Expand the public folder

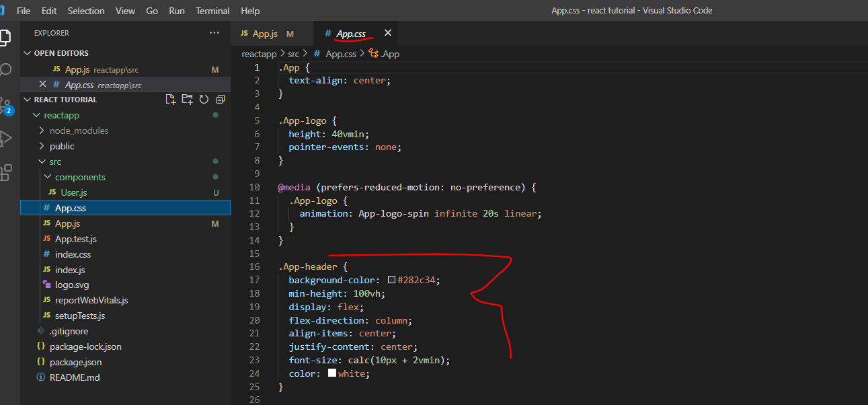pos(42,146)
